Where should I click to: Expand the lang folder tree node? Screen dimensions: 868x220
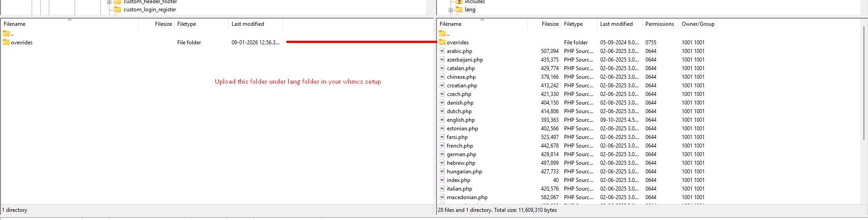(451, 10)
